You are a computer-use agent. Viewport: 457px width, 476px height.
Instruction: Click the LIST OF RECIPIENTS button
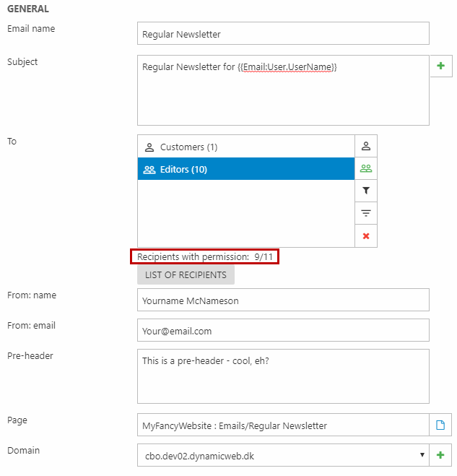click(186, 274)
